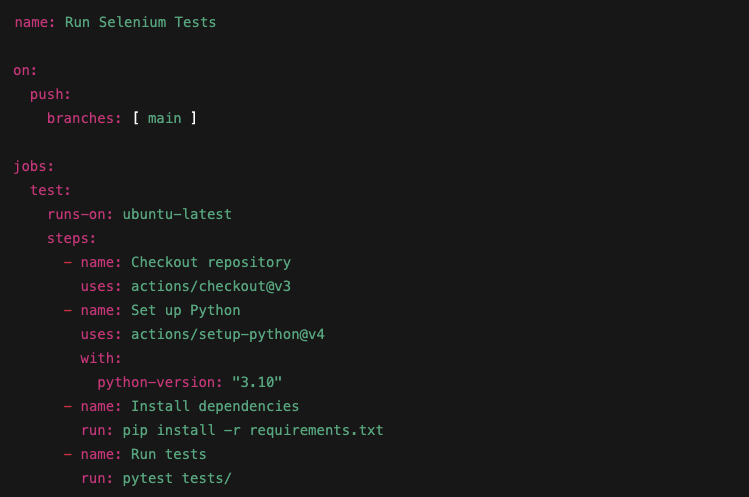Click the 'test:' job key
The width and height of the screenshot is (749, 497).
coord(51,190)
